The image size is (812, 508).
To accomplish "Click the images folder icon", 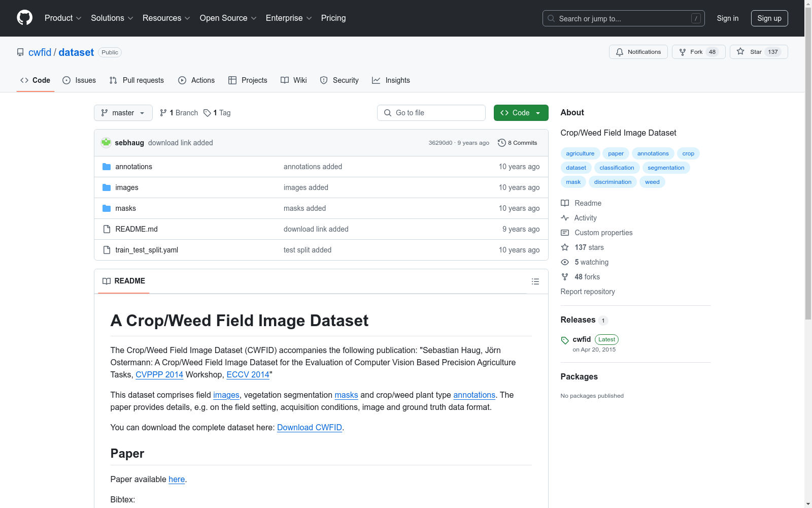I will pyautogui.click(x=107, y=187).
